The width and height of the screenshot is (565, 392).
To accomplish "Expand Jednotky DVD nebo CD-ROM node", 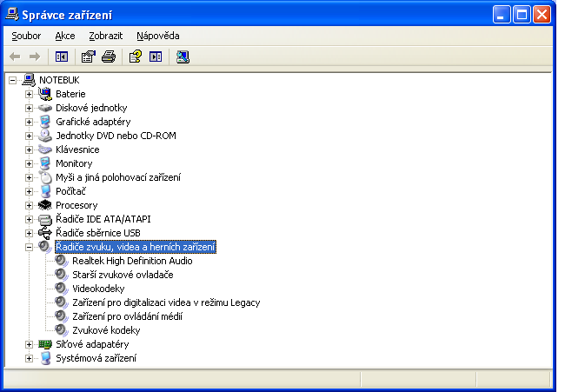I will (x=29, y=136).
